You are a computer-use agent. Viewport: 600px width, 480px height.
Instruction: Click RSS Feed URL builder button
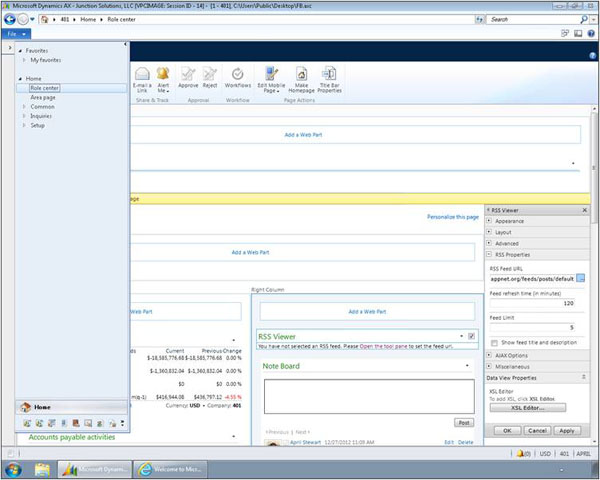tap(580, 278)
